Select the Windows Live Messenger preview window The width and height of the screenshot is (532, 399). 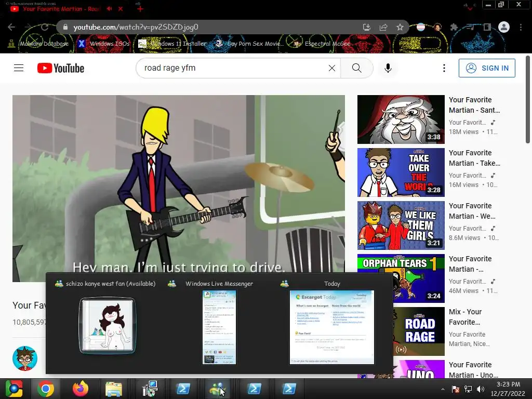click(x=219, y=327)
